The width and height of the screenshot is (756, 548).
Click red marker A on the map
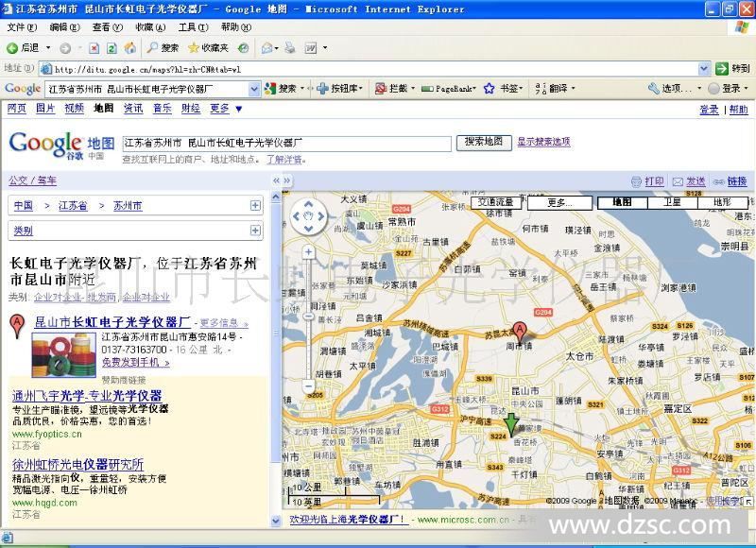tap(519, 331)
